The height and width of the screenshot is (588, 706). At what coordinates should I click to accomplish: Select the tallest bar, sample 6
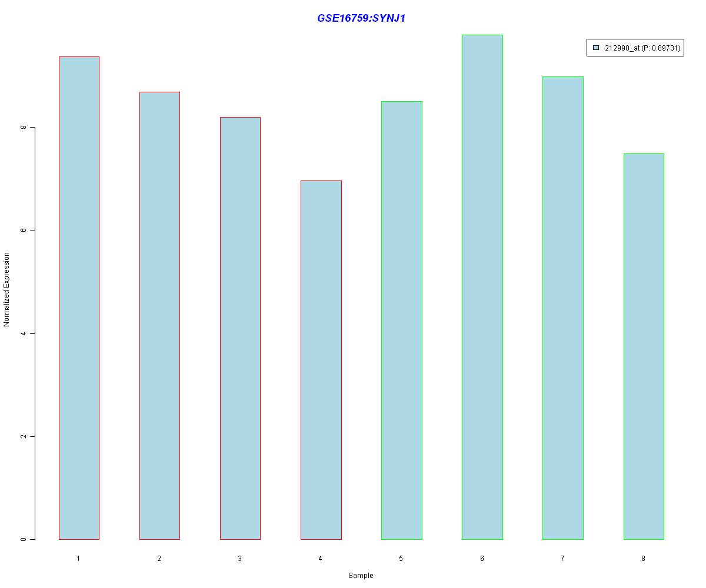click(482, 287)
